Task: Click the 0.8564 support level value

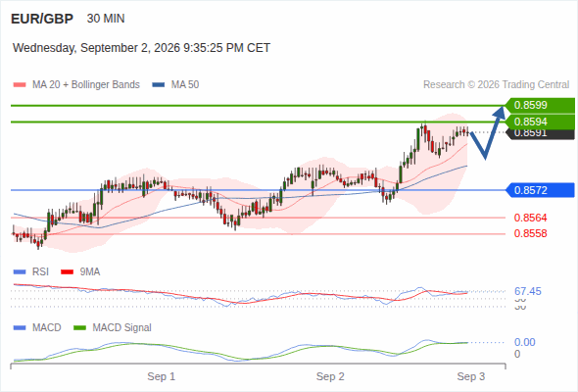Action: [530, 218]
